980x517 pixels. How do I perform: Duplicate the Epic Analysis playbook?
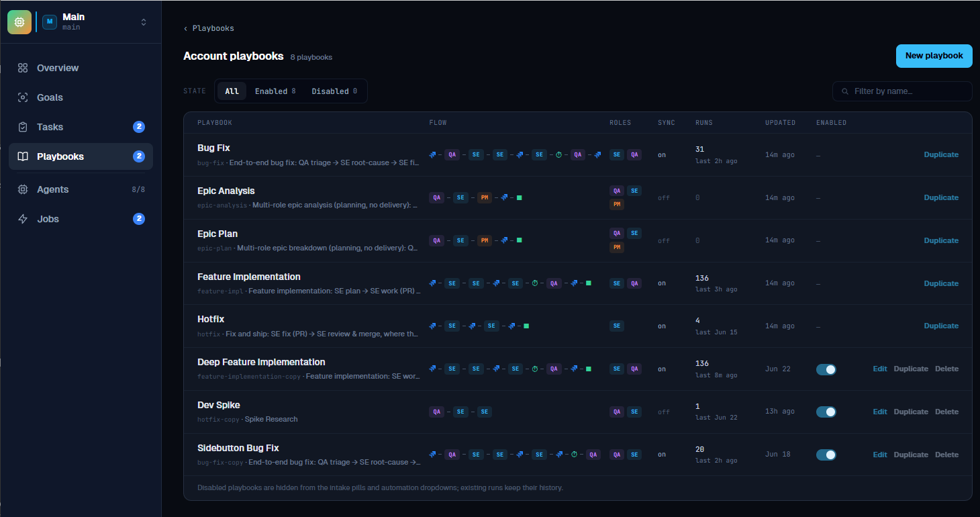tap(941, 197)
